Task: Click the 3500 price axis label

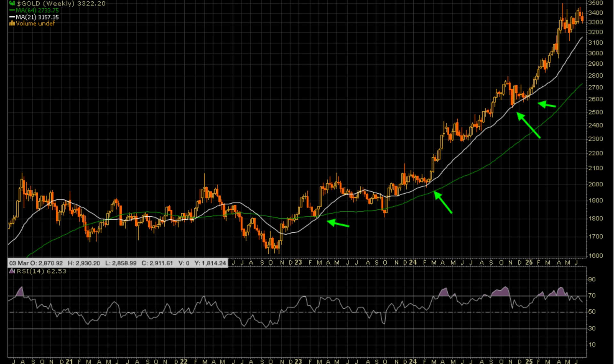Action: (x=595, y=3)
